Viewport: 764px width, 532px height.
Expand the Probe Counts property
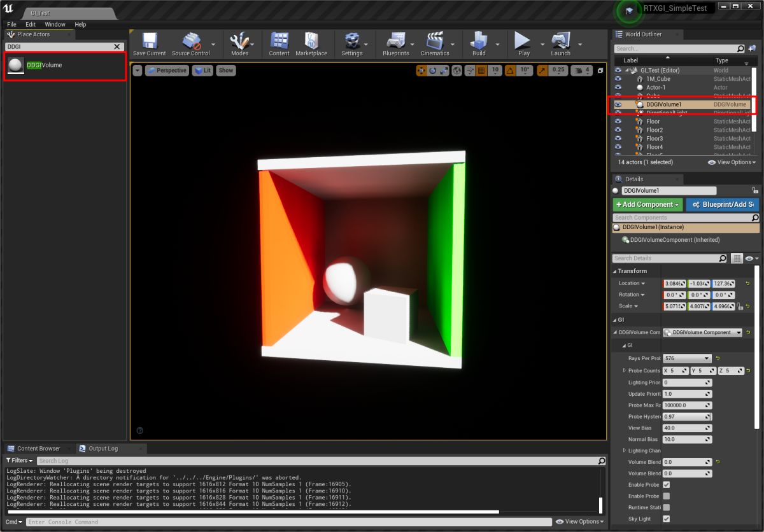point(624,370)
